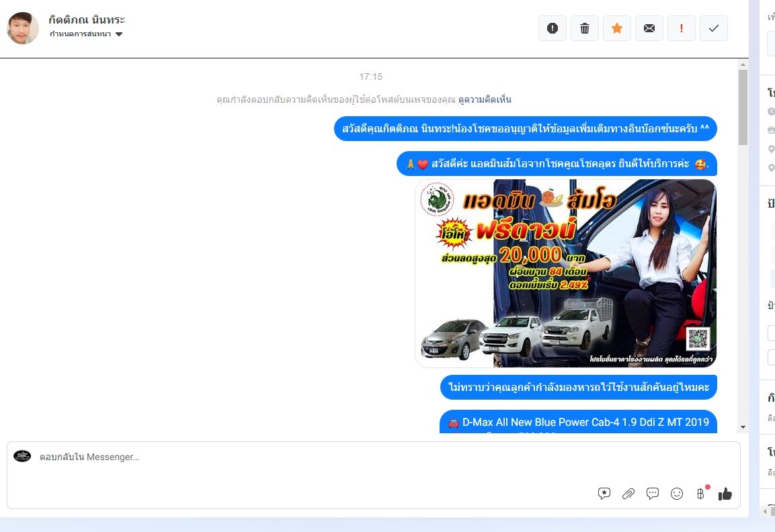Click the orange star follow-up icon
This screenshot has width=775, height=532.
point(617,28)
